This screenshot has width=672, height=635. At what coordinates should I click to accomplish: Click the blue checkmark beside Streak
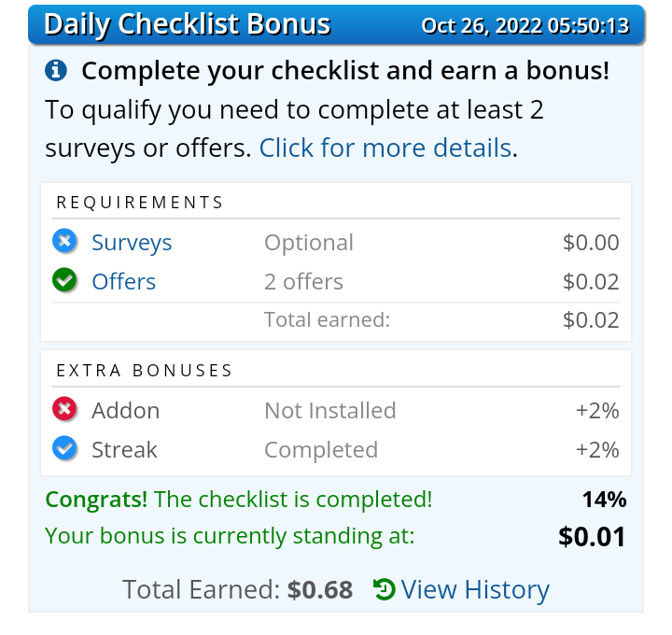pyautogui.click(x=64, y=448)
